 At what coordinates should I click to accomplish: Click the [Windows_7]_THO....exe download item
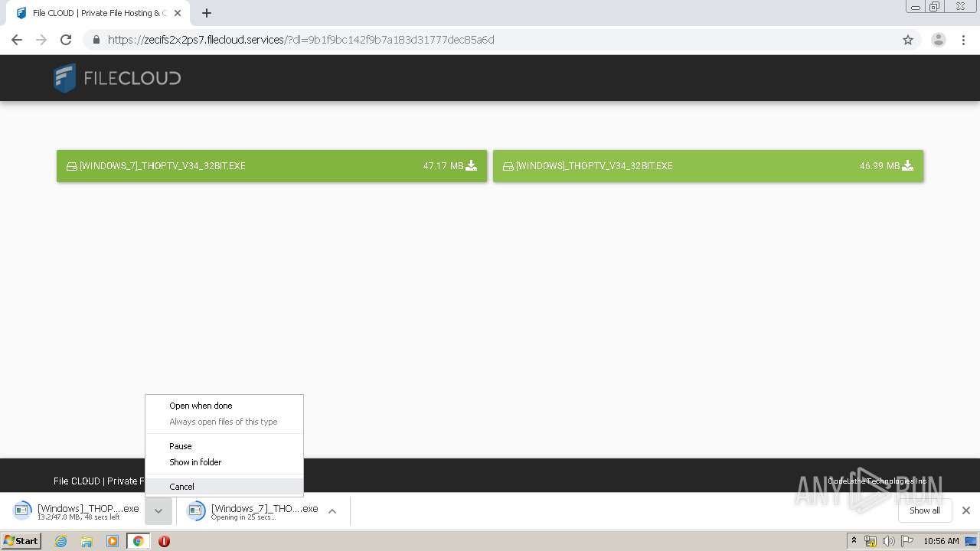pos(253,511)
